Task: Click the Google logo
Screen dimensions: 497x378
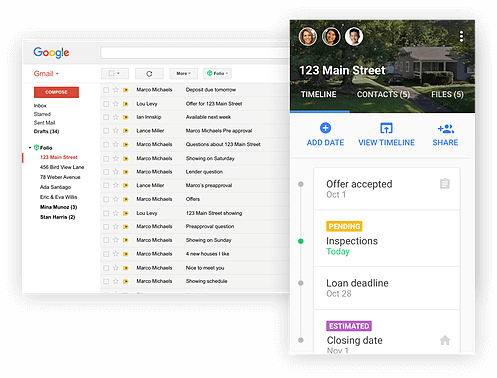Action: 51,52
